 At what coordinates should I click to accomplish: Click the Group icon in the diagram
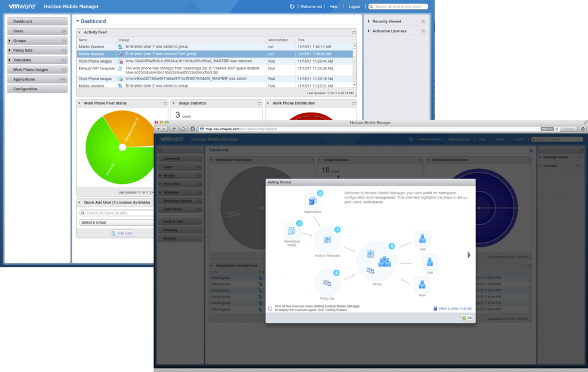coord(377,262)
